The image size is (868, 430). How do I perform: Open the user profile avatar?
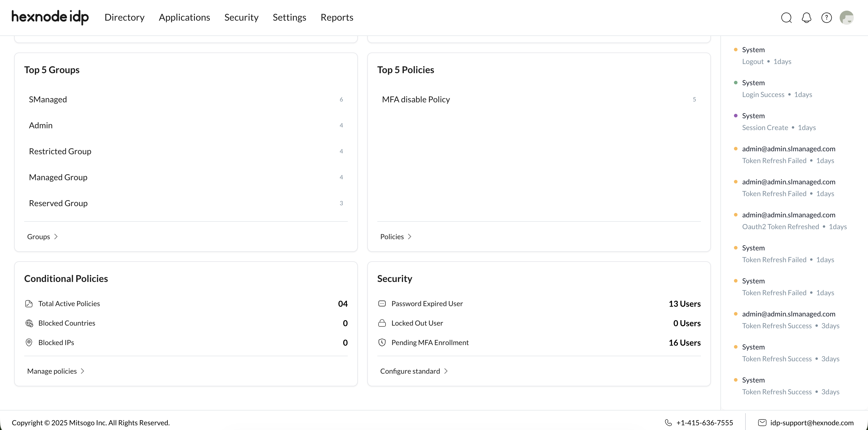(846, 17)
